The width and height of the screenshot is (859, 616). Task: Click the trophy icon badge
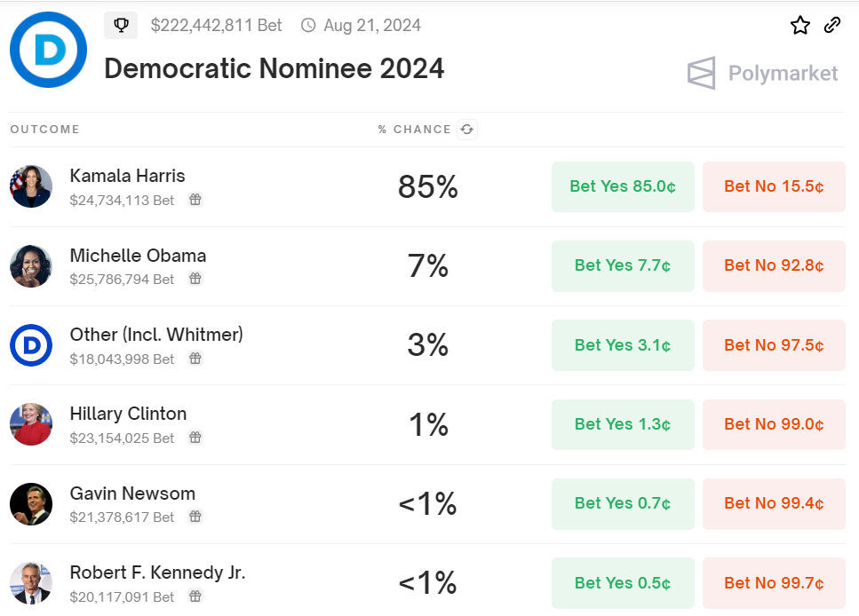click(121, 26)
